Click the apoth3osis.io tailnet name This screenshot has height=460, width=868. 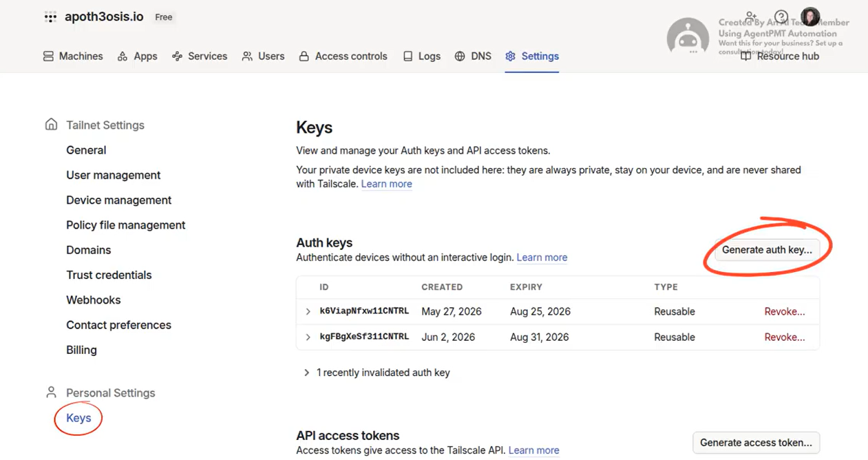104,17
